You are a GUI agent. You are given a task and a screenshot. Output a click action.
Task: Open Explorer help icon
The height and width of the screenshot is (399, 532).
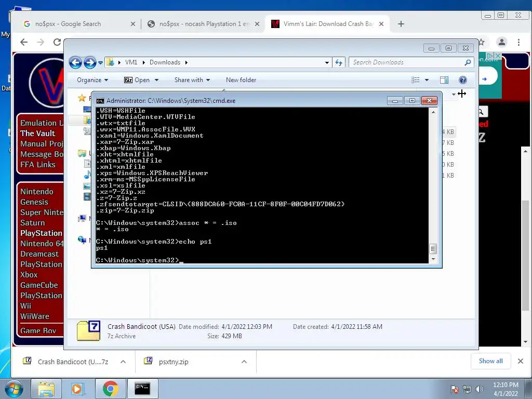(463, 80)
